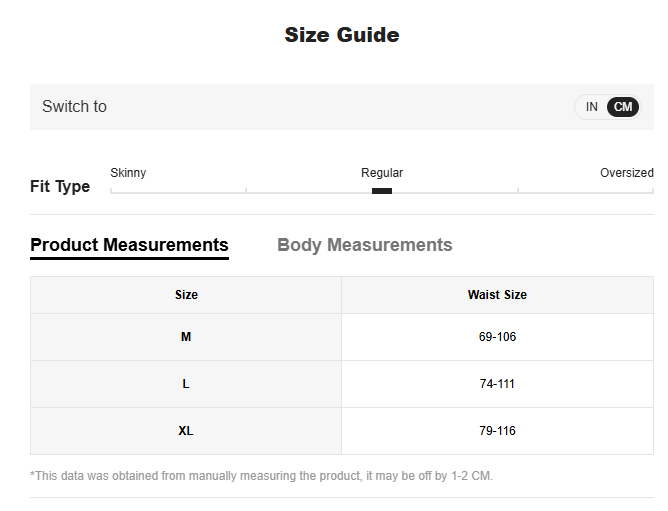
Task: Click the Skinny fit label
Action: point(128,173)
